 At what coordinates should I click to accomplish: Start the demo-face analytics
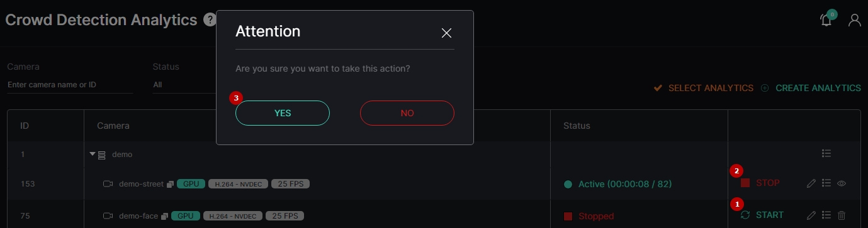click(762, 215)
